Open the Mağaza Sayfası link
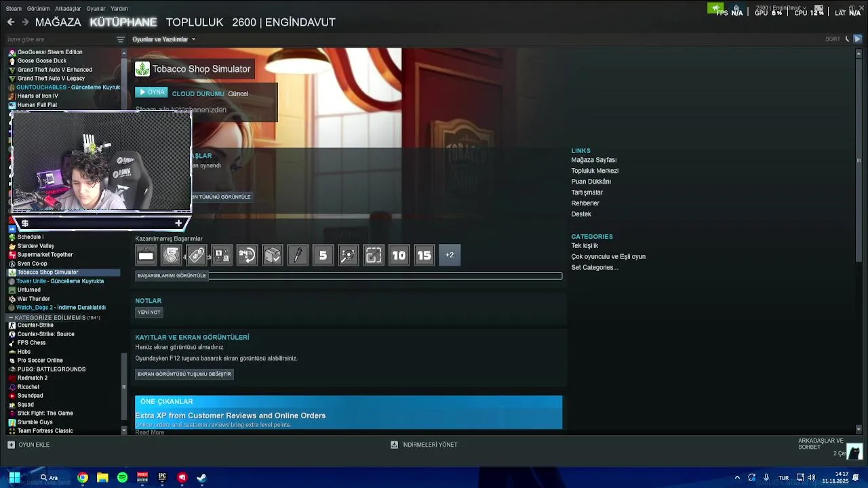The height and width of the screenshot is (488, 868). coord(594,160)
